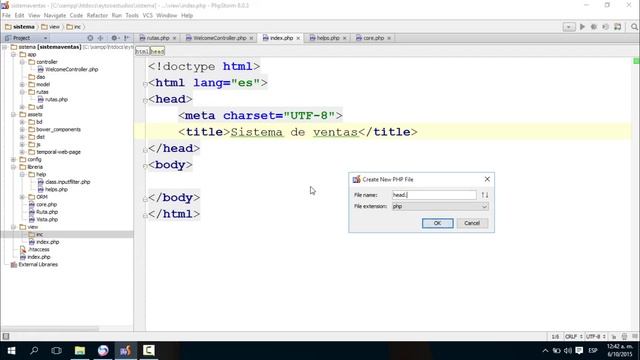Open Task View on taskbar

(57, 351)
